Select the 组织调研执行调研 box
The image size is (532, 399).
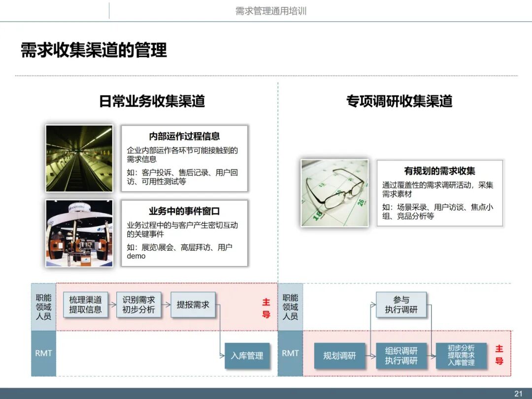[401, 356]
